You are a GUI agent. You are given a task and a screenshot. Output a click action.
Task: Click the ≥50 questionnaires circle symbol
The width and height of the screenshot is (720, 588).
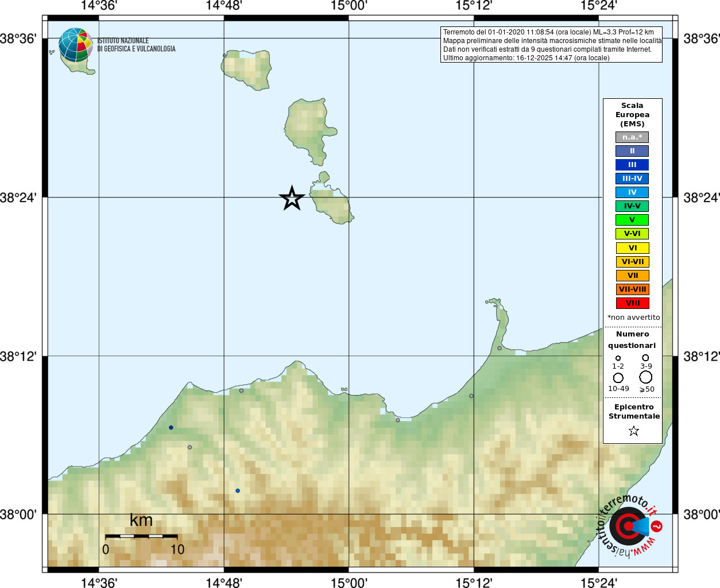[646, 377]
